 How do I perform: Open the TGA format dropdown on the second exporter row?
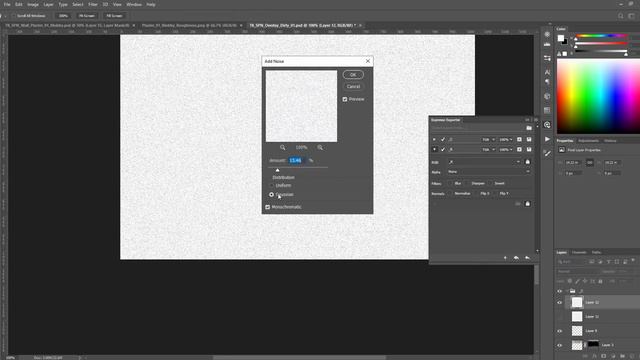(x=488, y=149)
